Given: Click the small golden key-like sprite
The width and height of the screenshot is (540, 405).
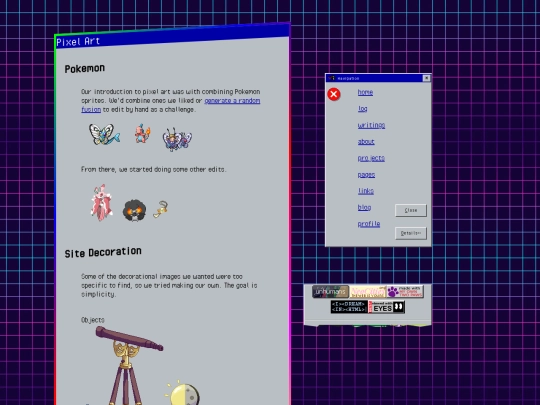Looking at the screenshot, I should click(160, 209).
